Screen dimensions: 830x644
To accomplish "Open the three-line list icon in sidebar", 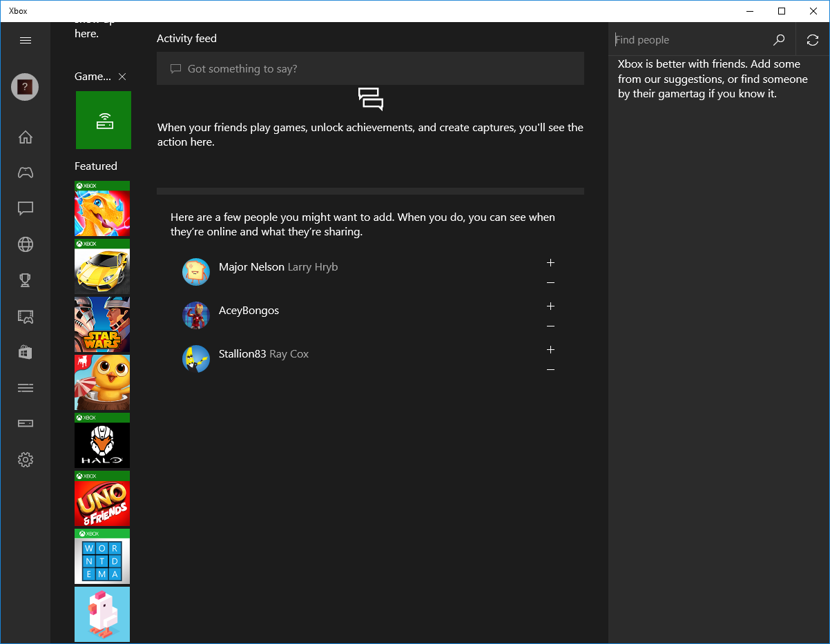I will click(26, 388).
